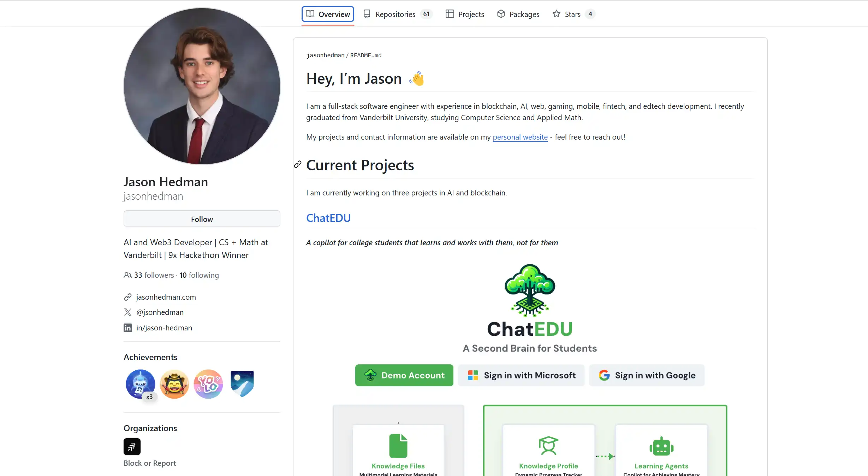Click Jason Hedman's profile picture
Viewport: 868px width, 476px height.
coord(202,86)
